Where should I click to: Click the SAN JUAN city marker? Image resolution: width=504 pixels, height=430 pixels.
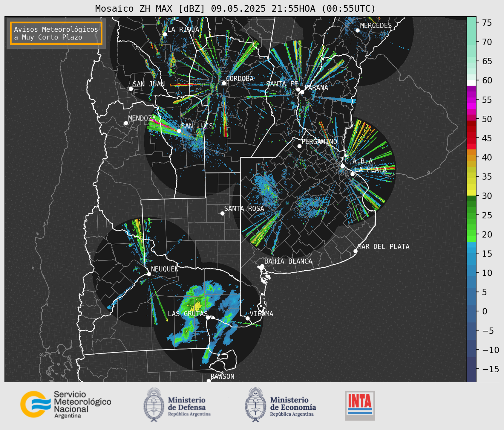[x=131, y=89]
